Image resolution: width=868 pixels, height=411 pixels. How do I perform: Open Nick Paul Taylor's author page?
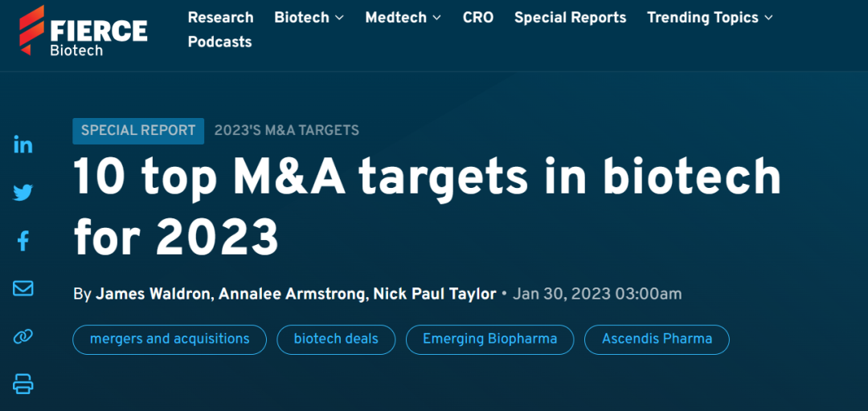tap(434, 294)
